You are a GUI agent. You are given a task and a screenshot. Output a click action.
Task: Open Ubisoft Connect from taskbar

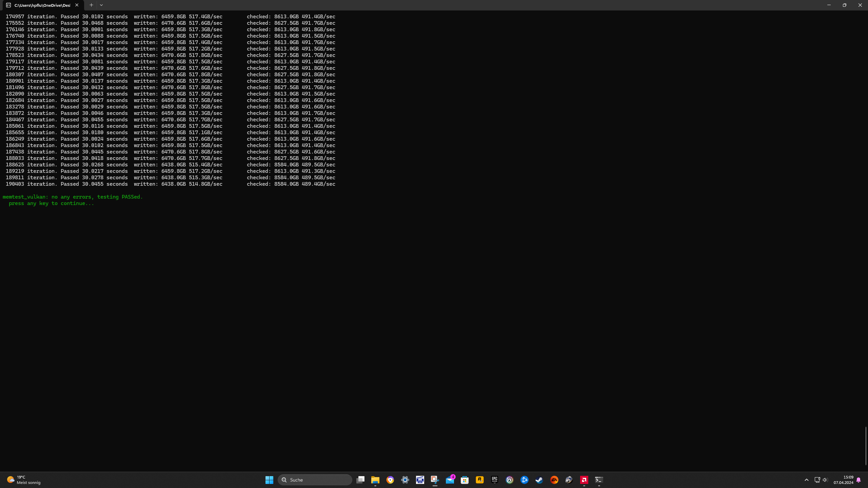click(509, 480)
